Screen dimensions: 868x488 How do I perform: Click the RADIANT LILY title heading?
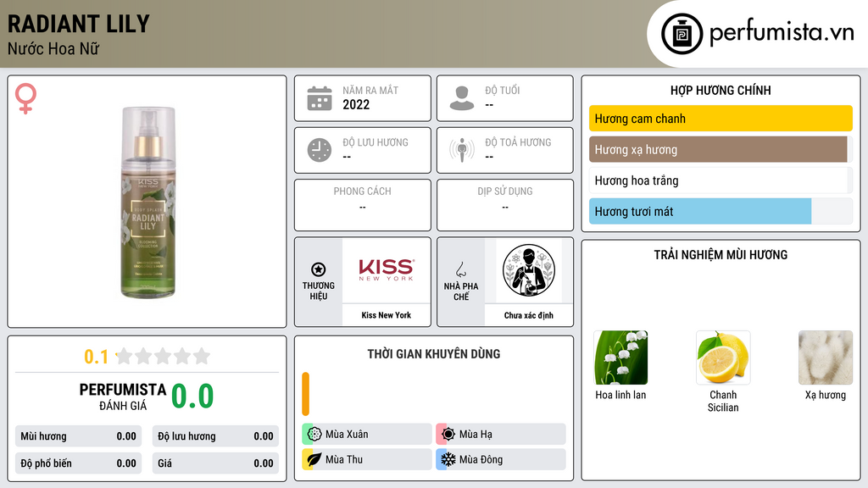pyautogui.click(x=79, y=24)
